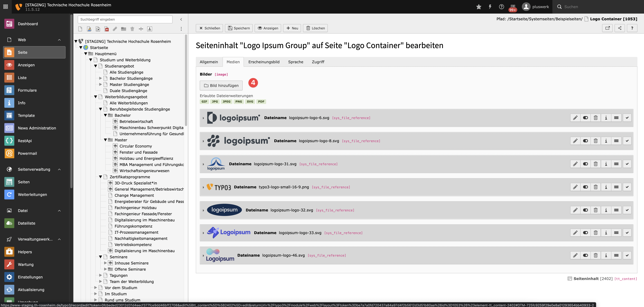Click the clear cache lightning icon
The image size is (644, 307).
[x=490, y=7]
